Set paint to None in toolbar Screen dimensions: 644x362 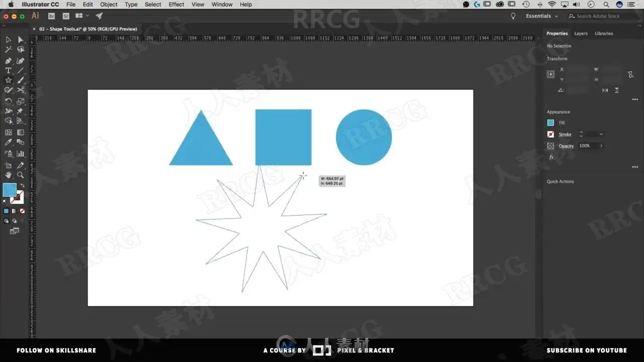(22, 211)
